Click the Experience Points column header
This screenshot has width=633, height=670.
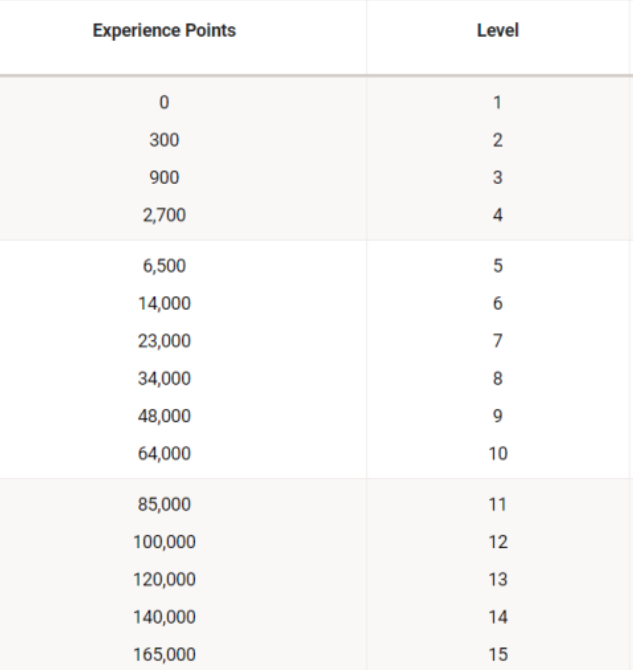[x=164, y=31]
